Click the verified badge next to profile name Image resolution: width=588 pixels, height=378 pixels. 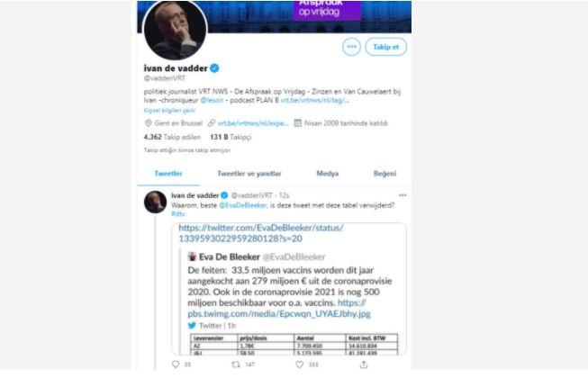(214, 68)
